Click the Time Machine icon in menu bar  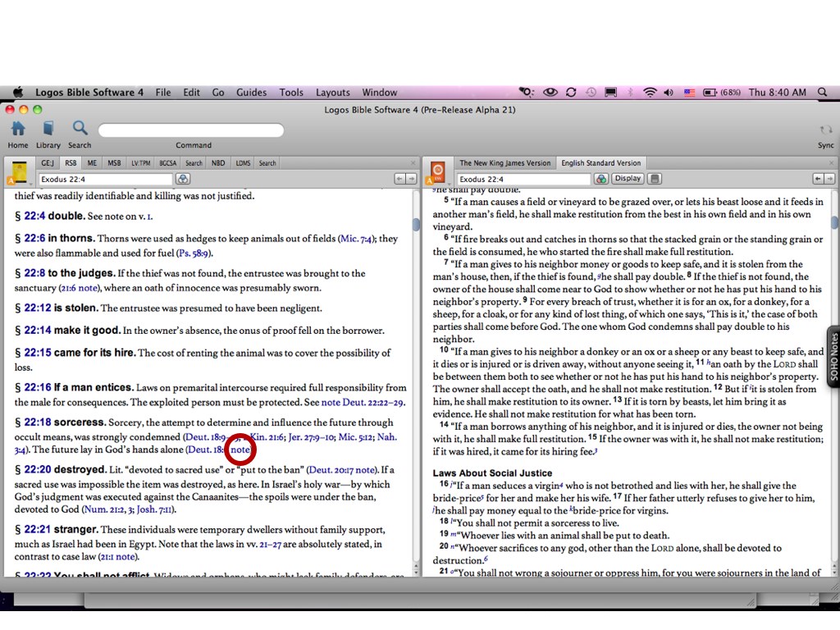click(x=591, y=92)
